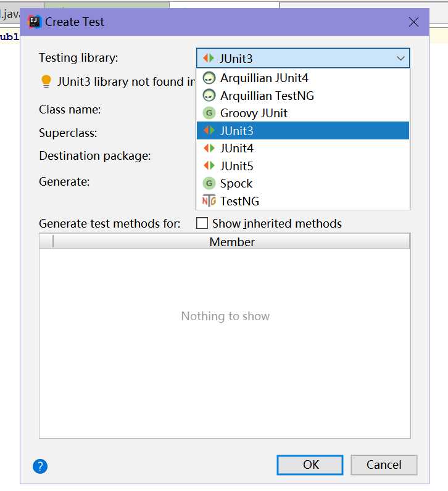This screenshot has width=448, height=491.
Task: Click the Groovy JUnit G icon
Action: (x=209, y=113)
